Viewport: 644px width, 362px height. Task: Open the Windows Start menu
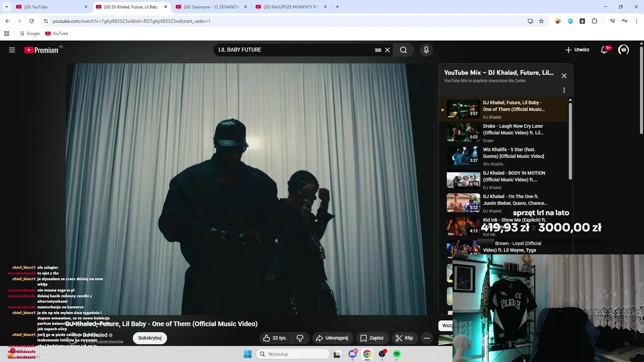248,354
